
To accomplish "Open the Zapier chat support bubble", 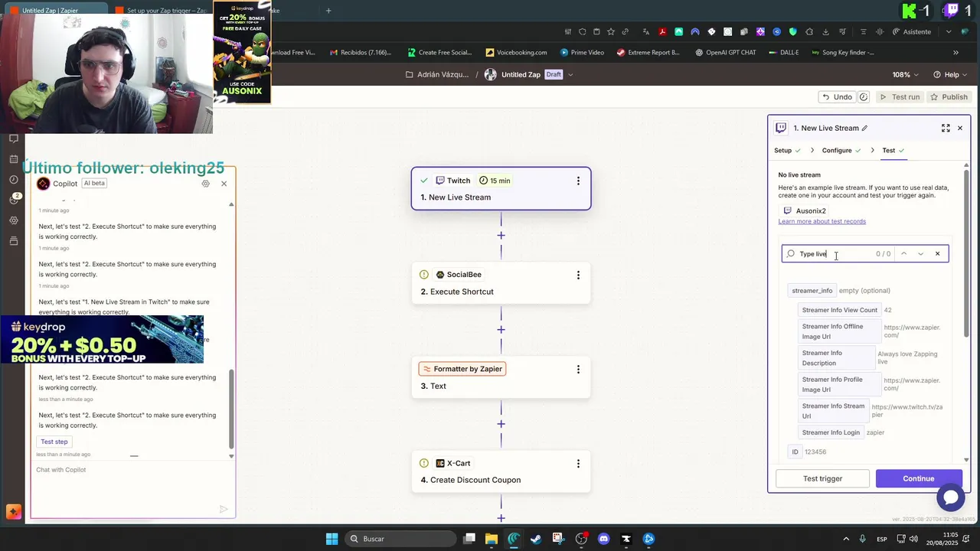I will coord(950,497).
